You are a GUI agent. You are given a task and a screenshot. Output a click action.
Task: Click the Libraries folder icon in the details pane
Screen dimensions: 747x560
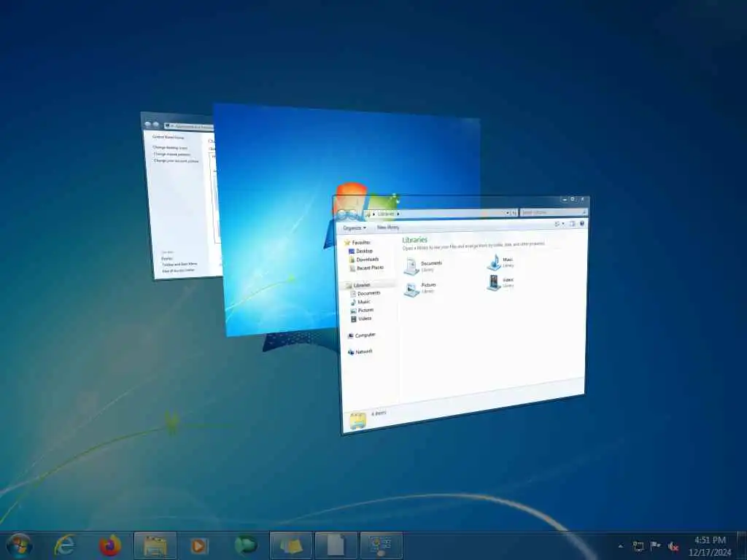357,421
